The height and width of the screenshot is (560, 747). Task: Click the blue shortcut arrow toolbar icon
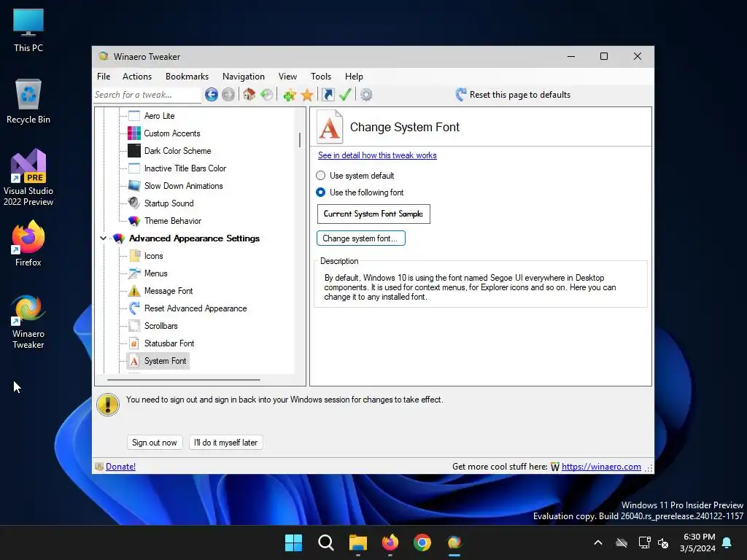(x=328, y=95)
